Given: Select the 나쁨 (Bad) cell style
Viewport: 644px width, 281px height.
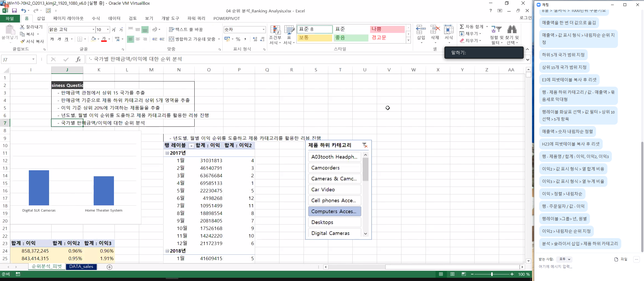Looking at the screenshot, I should [387, 29].
